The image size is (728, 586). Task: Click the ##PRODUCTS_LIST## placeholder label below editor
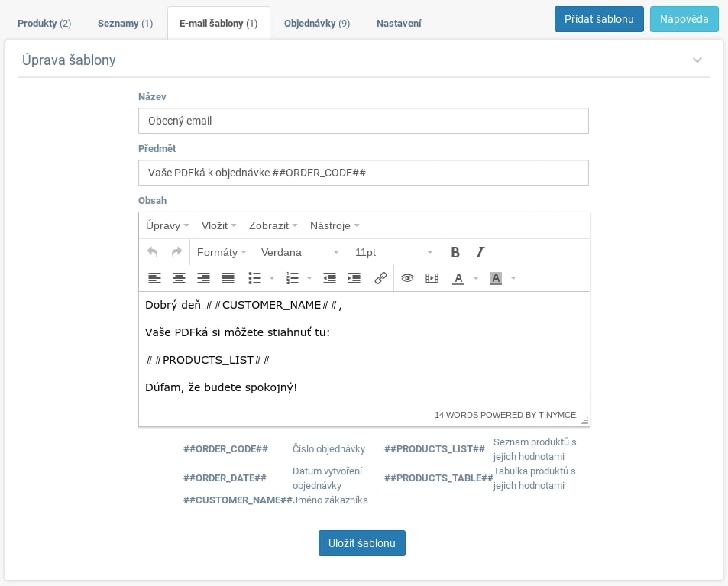(x=435, y=449)
